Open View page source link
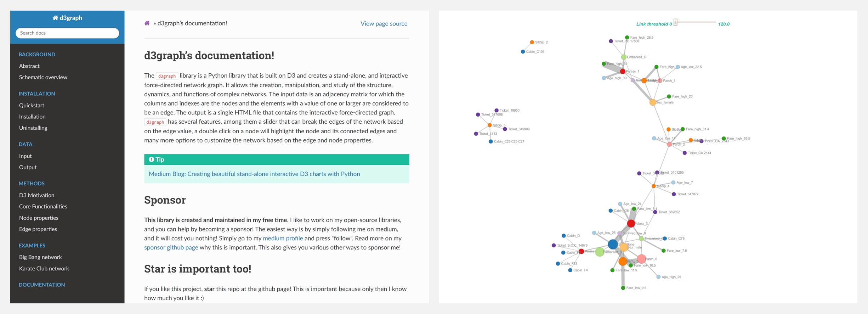This screenshot has width=868, height=314. tap(384, 24)
